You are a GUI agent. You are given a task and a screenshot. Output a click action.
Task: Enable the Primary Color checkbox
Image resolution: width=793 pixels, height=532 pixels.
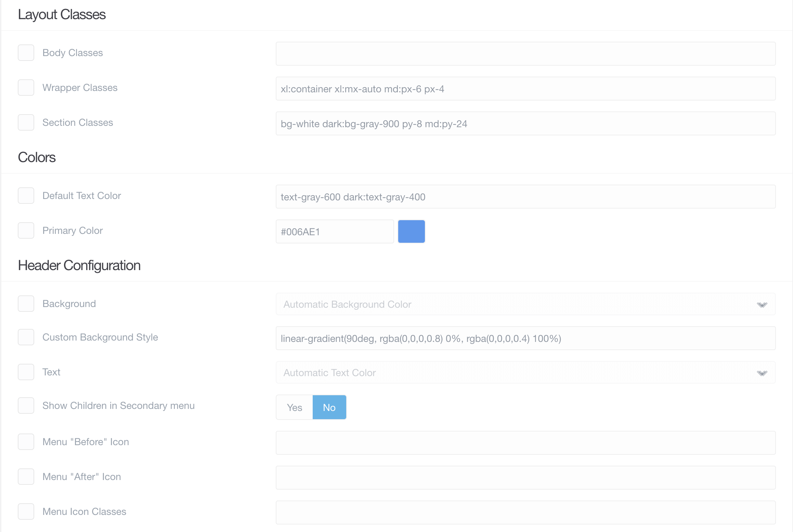(x=26, y=230)
